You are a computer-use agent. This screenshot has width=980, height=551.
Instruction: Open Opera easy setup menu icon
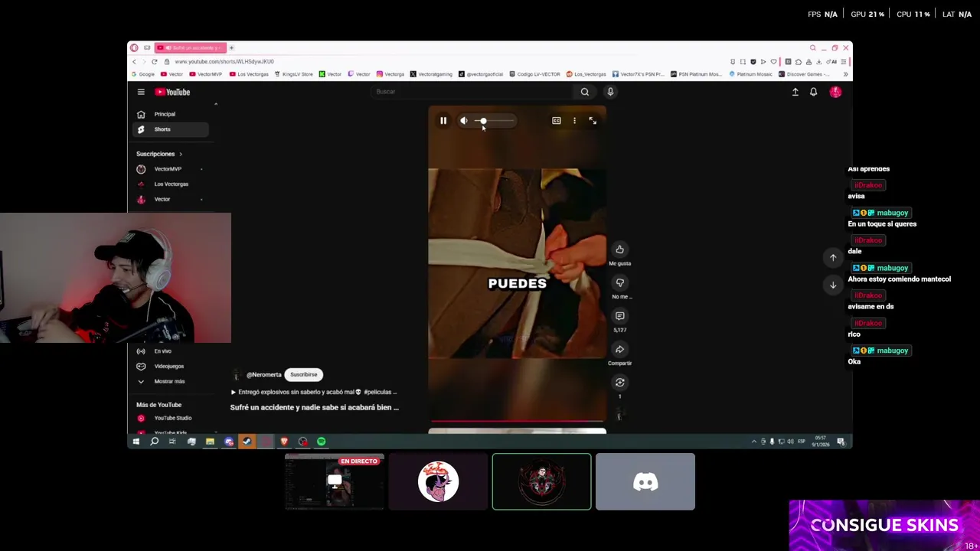(x=842, y=61)
